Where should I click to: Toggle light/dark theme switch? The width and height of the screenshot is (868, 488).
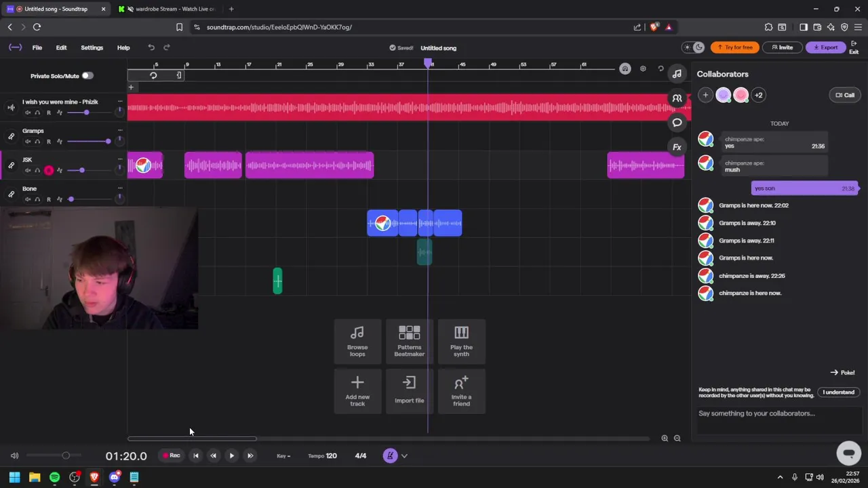point(694,47)
